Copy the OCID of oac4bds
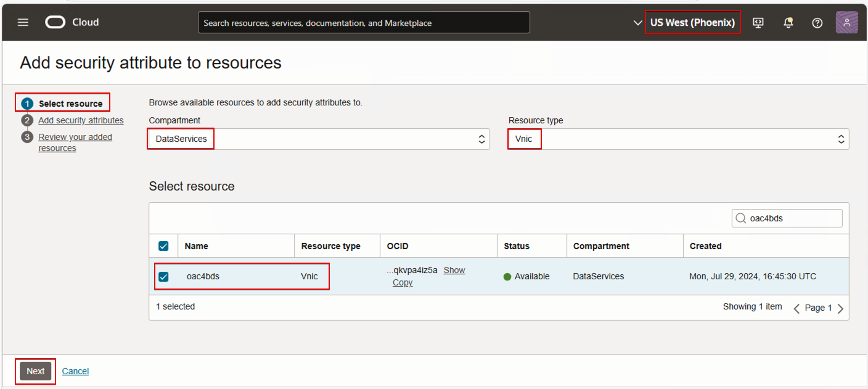 point(403,282)
